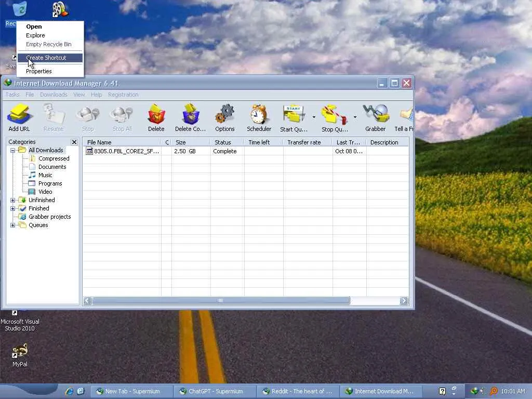Open the Downloads menu
The width and height of the screenshot is (532, 399).
coord(54,95)
